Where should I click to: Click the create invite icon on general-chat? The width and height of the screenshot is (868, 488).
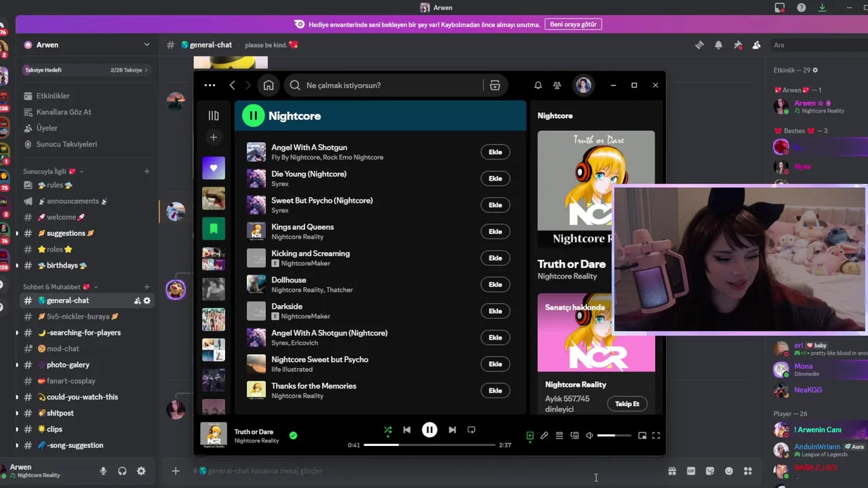point(138,300)
